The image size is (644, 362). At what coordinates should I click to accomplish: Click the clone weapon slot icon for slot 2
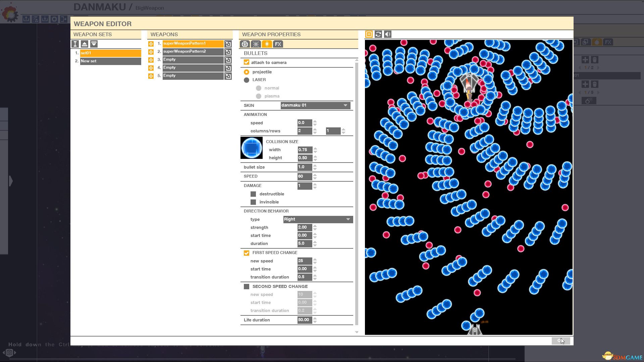tap(228, 51)
